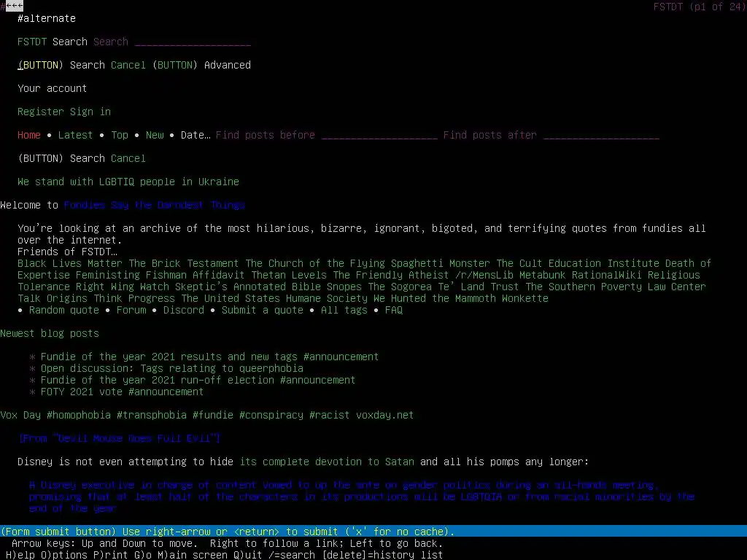Open the FAQ link
The width and height of the screenshot is (747, 560).
[x=393, y=310]
